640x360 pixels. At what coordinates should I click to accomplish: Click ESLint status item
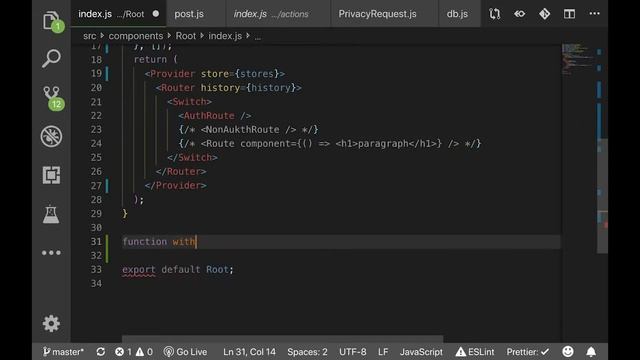pyautogui.click(x=475, y=352)
